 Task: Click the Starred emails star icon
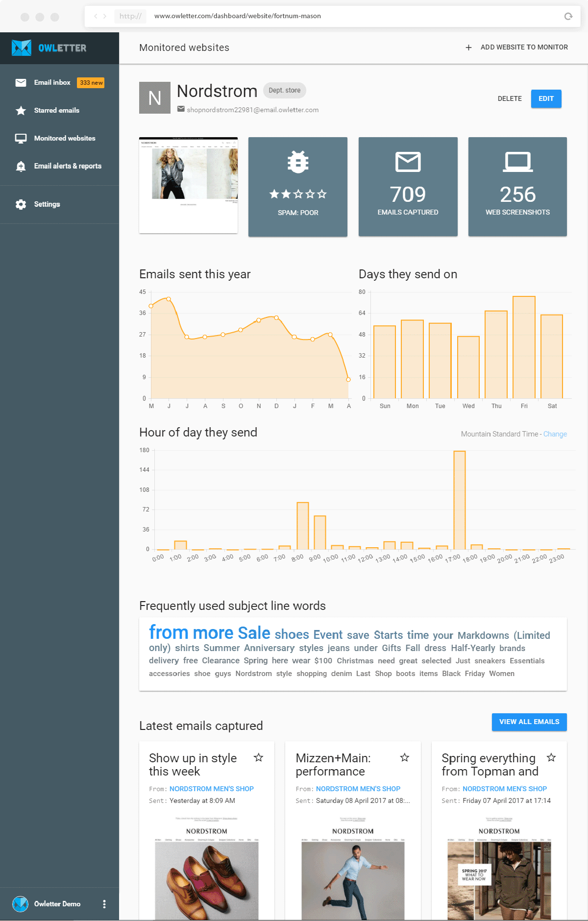point(21,111)
